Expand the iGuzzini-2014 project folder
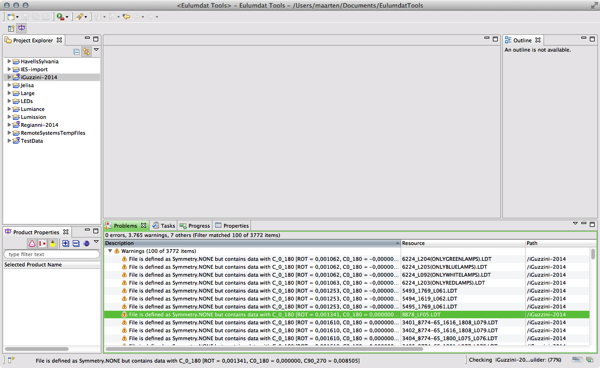This screenshot has height=368, width=600. coord(9,77)
